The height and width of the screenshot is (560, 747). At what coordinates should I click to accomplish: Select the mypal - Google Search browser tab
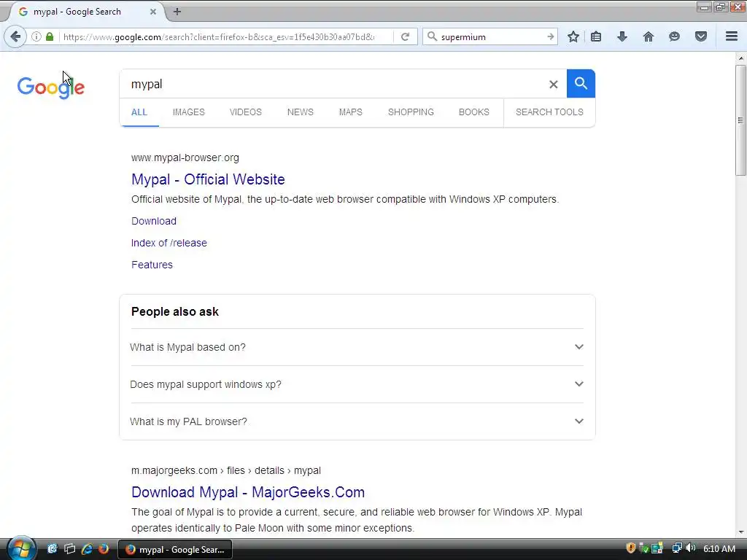point(85,12)
